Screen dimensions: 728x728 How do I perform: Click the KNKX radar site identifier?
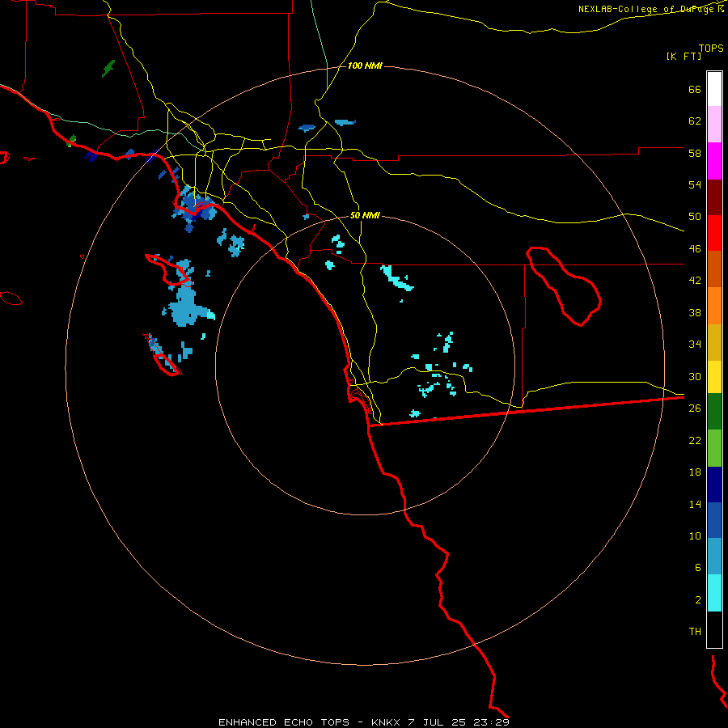(x=387, y=722)
